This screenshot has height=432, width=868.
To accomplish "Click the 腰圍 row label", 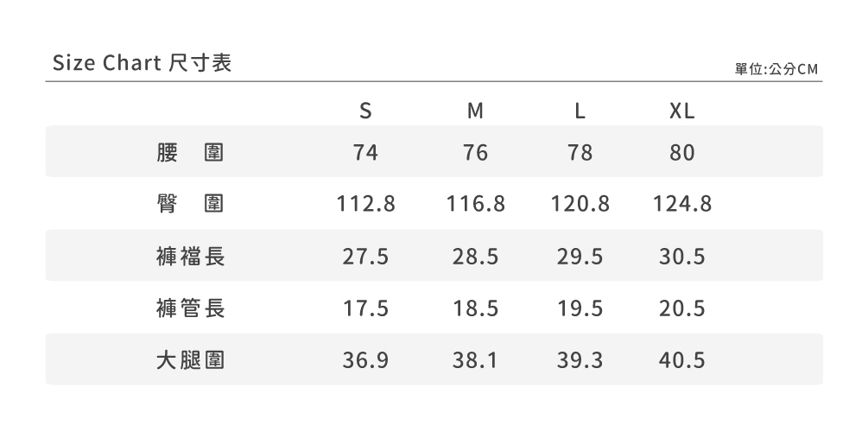I will 190,152.
